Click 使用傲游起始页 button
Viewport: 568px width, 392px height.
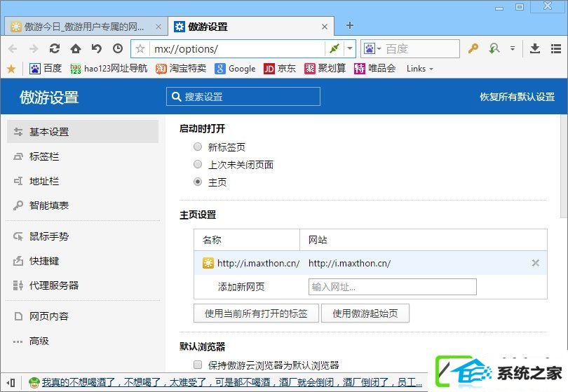[365, 313]
